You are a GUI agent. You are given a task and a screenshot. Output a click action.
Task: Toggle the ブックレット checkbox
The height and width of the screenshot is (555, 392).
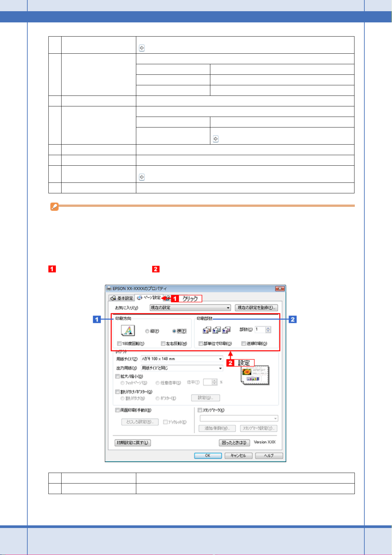[x=165, y=422]
